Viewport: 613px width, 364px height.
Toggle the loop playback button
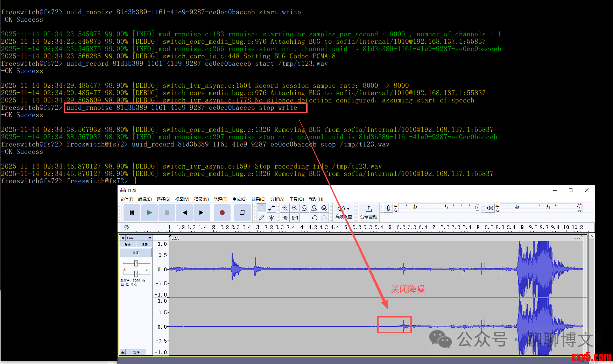coord(242,213)
